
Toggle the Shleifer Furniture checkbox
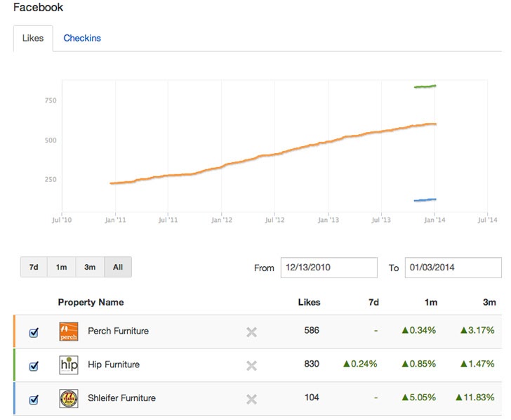point(34,400)
